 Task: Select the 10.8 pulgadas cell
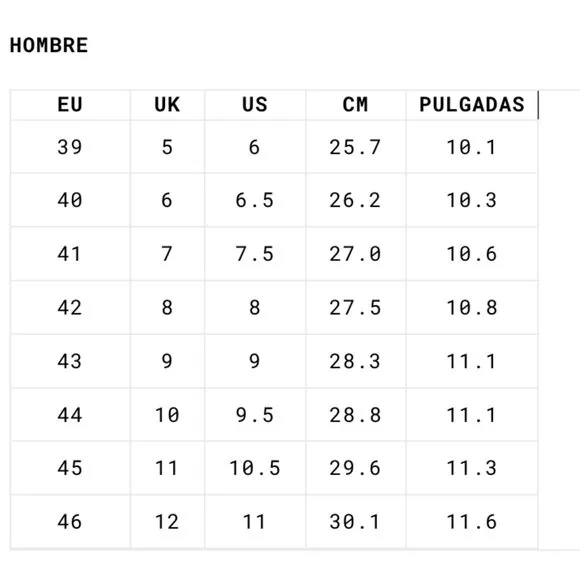pos(472,308)
